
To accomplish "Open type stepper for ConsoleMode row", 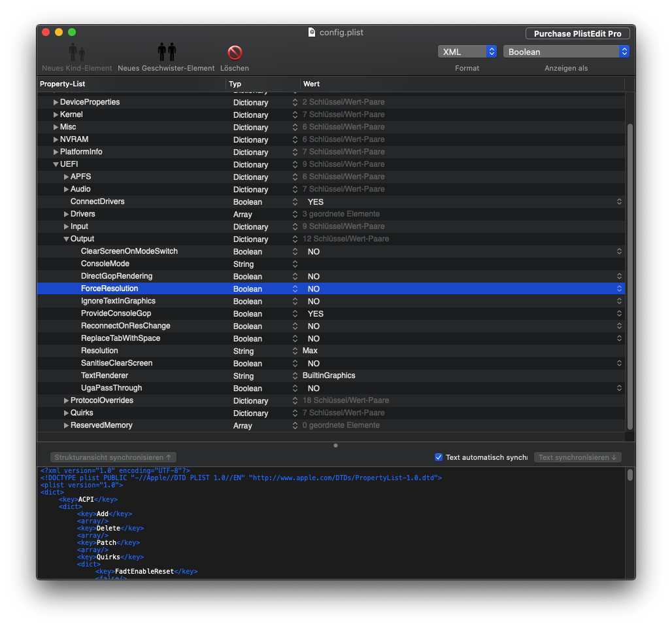I will 295,264.
